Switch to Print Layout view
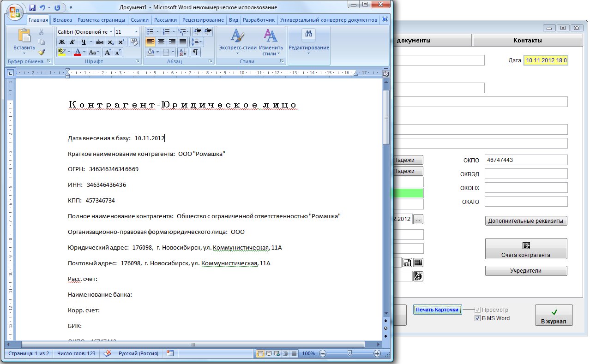This screenshot has height=364, width=590. coord(260,353)
